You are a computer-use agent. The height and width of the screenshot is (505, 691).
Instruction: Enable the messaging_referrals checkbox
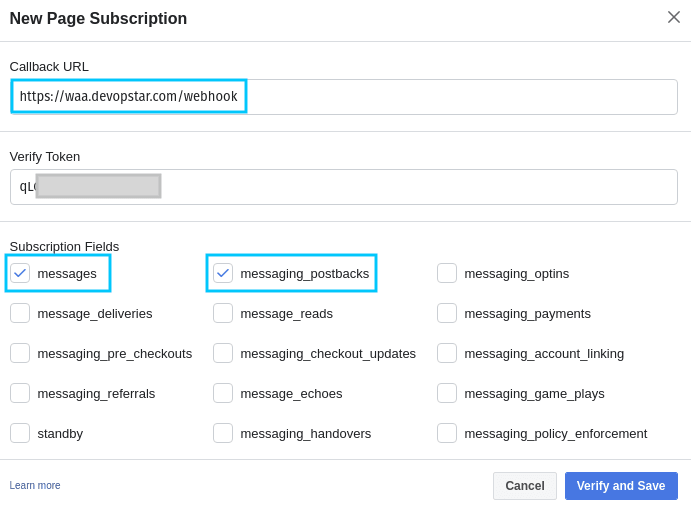[20, 393]
